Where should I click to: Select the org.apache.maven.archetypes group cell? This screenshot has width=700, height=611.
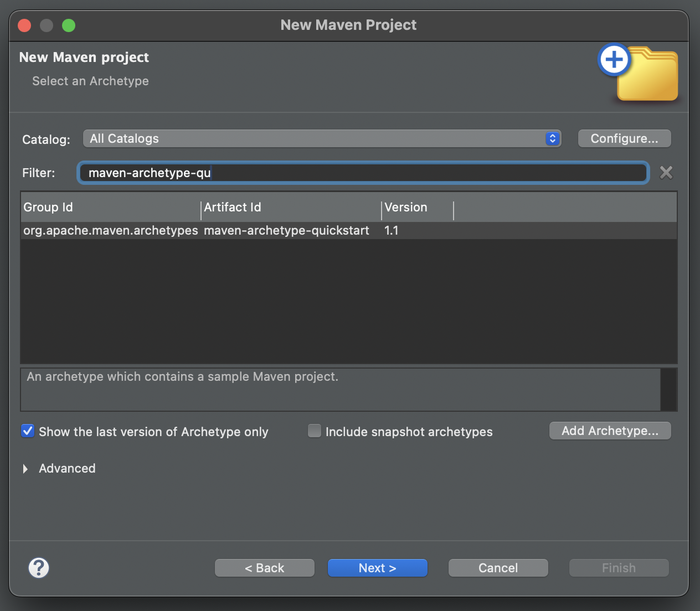pyautogui.click(x=111, y=231)
